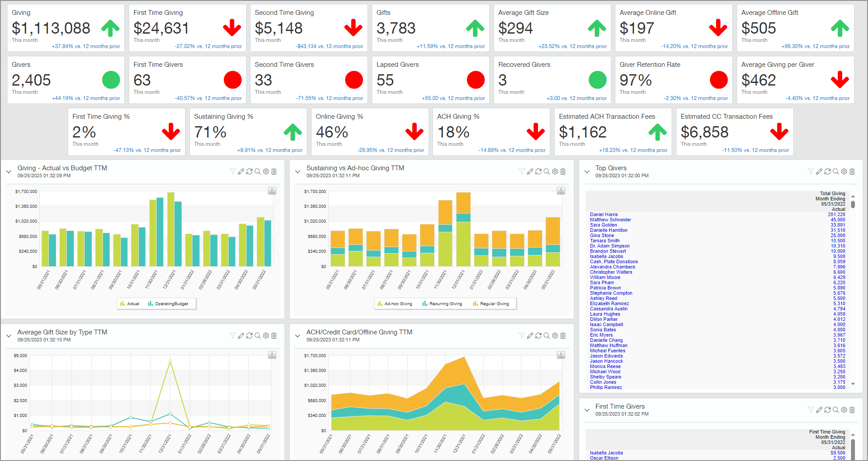
Task: Click edit pencil on Giving Actual vs Budget panel
Action: [241, 172]
